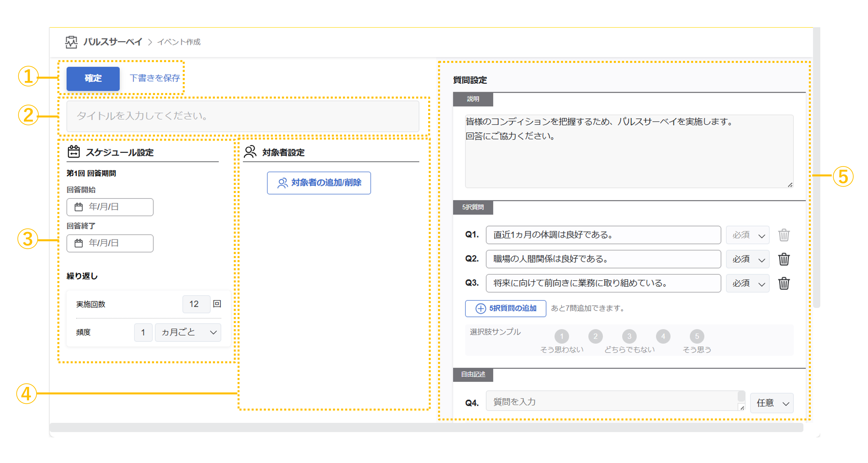Open the 必須 dropdown for Q2
The image size is (868, 463).
[748, 259]
